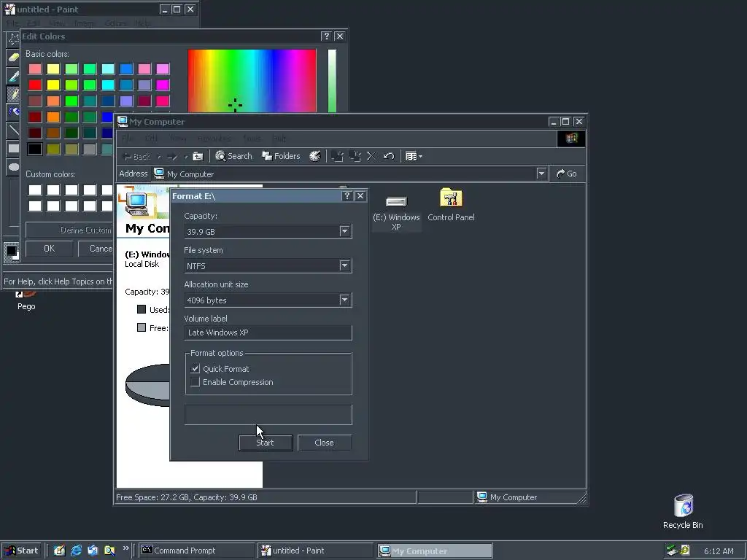Click the Show Desktop quick launch icon
Viewport: 747px width, 560px height.
tap(59, 551)
